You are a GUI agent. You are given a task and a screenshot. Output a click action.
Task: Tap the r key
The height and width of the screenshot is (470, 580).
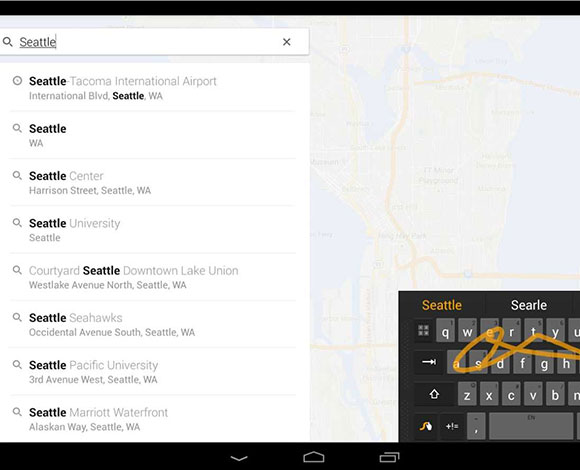click(512, 331)
